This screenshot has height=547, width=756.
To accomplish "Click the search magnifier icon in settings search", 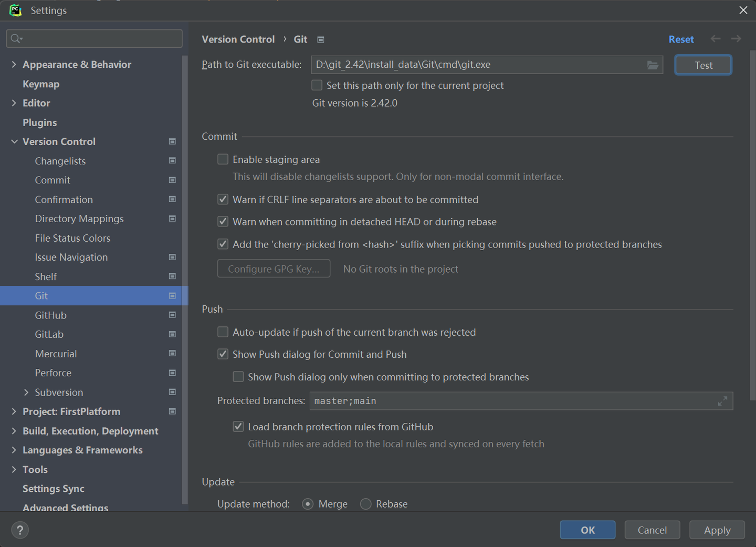I will pos(16,38).
